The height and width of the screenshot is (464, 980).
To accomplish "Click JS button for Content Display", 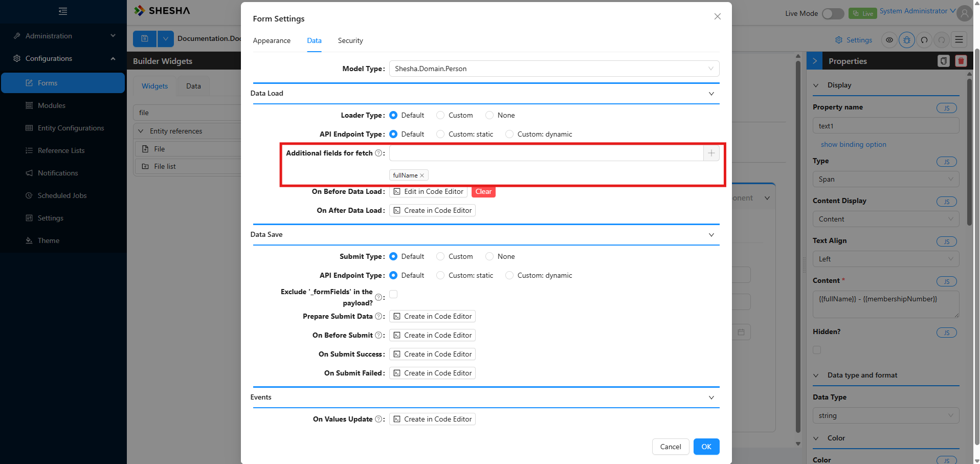I will [x=947, y=202].
